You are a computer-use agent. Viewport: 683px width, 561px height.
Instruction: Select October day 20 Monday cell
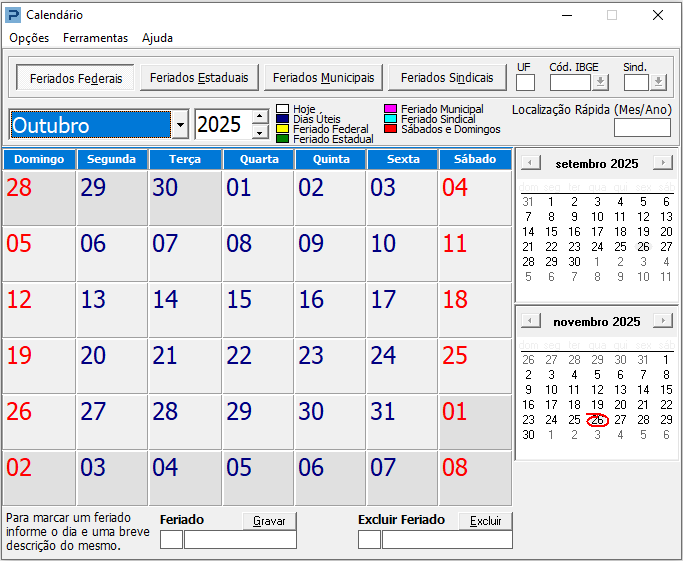112,366
